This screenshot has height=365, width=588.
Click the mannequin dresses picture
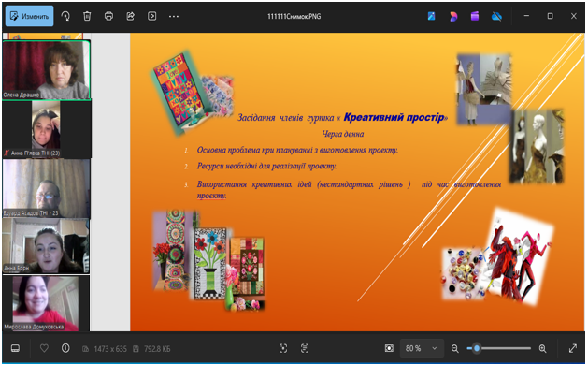coord(538,146)
